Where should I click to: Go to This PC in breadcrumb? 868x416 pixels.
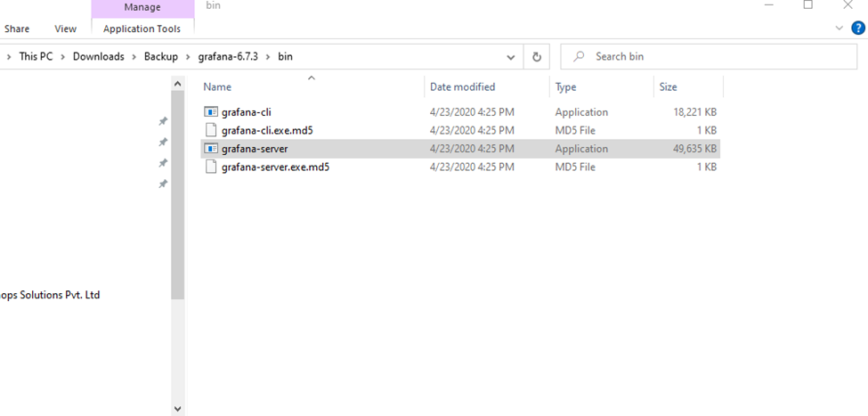point(36,56)
